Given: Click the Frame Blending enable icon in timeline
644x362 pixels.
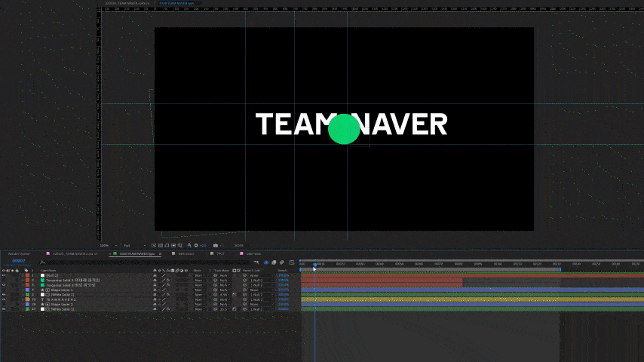Looking at the screenshot, I should coord(274,262).
